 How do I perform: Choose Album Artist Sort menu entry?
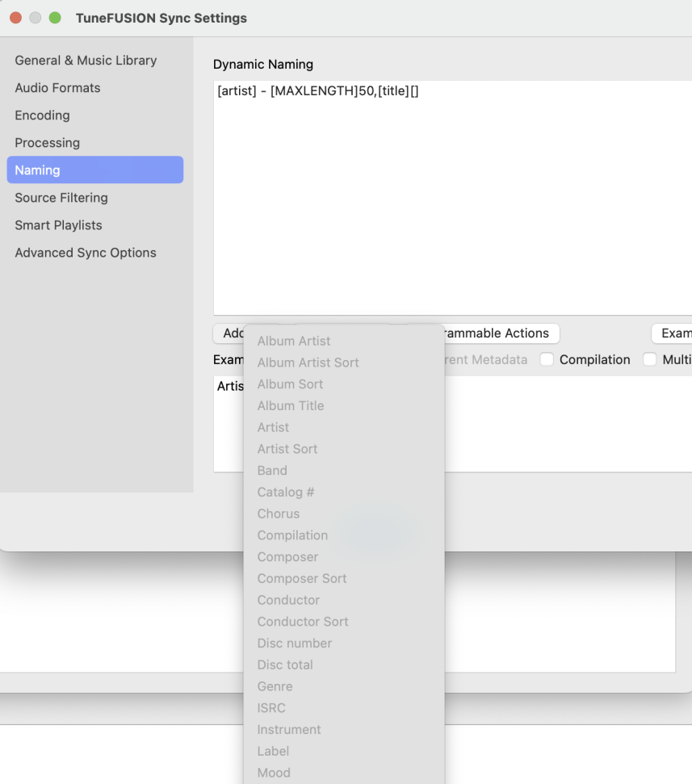[344, 363]
